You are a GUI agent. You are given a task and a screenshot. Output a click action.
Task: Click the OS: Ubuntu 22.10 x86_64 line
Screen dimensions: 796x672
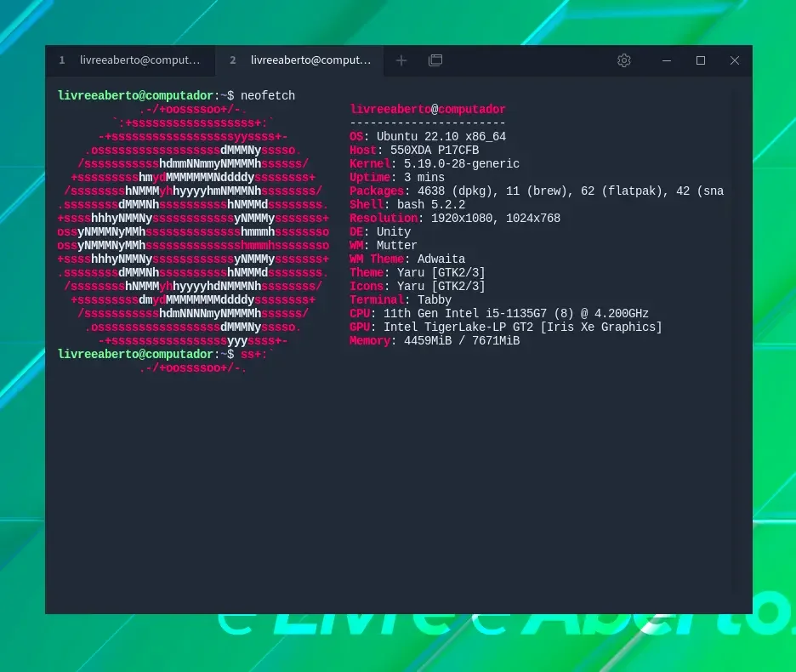point(428,137)
